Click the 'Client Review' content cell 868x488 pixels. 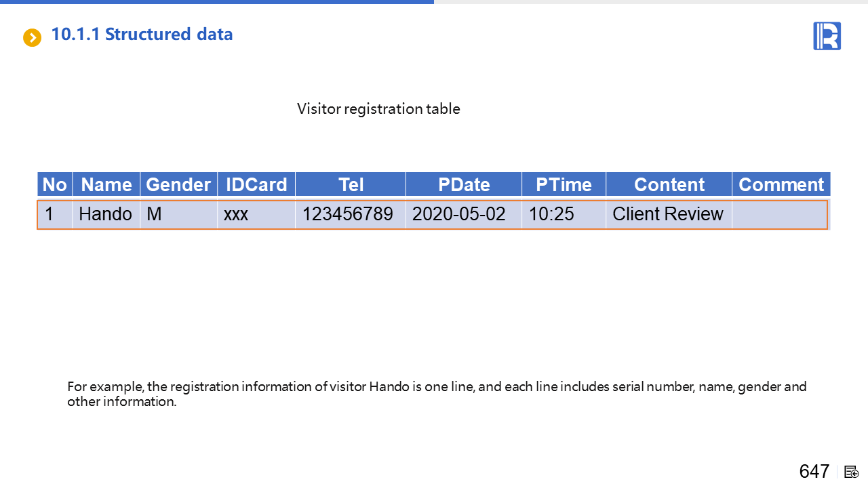[667, 214]
